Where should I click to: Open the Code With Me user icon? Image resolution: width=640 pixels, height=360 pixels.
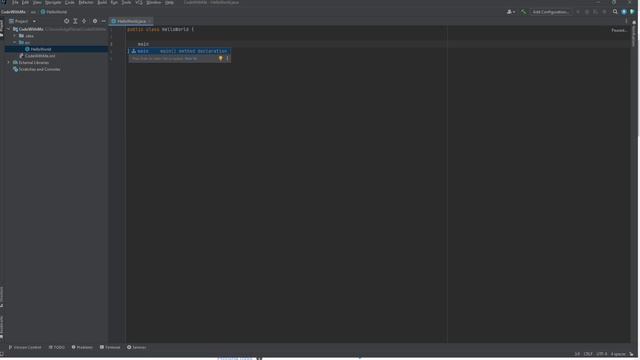click(510, 12)
